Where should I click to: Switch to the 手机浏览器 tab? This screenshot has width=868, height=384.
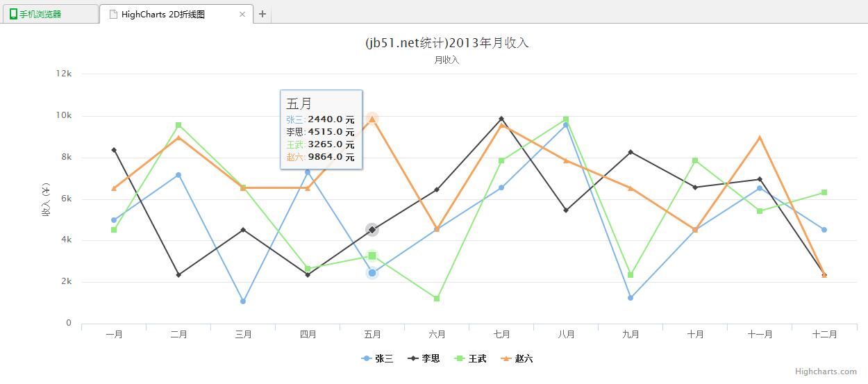point(49,14)
